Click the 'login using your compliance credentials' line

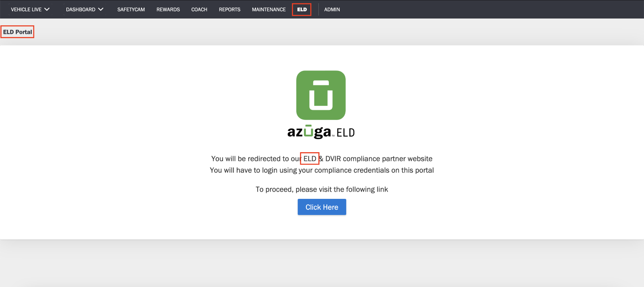pyautogui.click(x=322, y=170)
